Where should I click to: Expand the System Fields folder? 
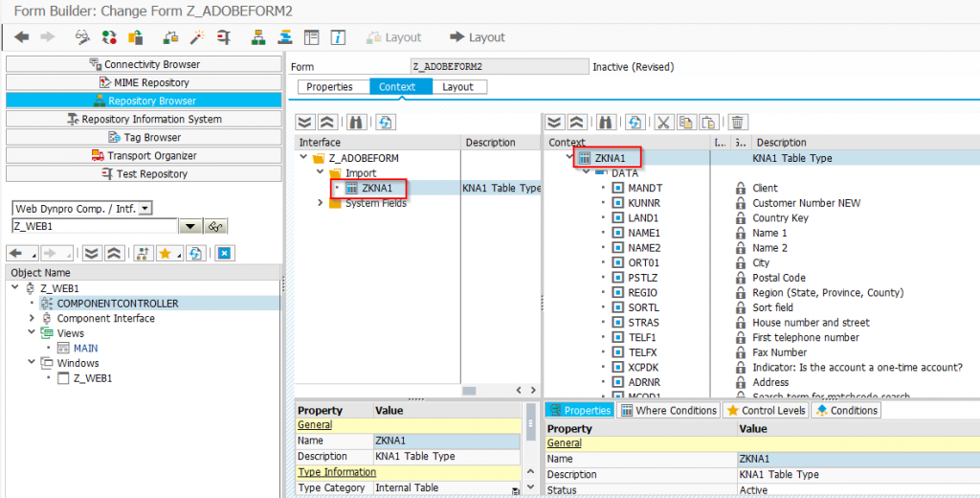(x=320, y=203)
